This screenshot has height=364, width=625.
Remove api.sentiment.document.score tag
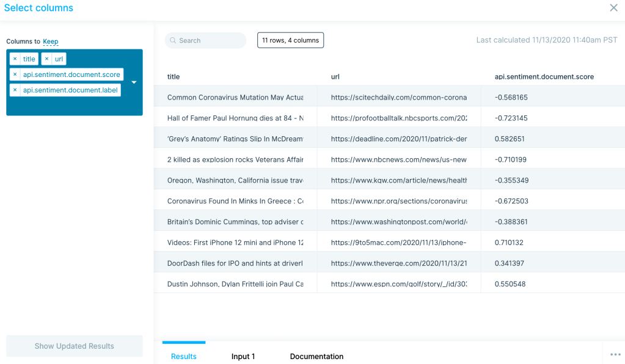(x=15, y=75)
